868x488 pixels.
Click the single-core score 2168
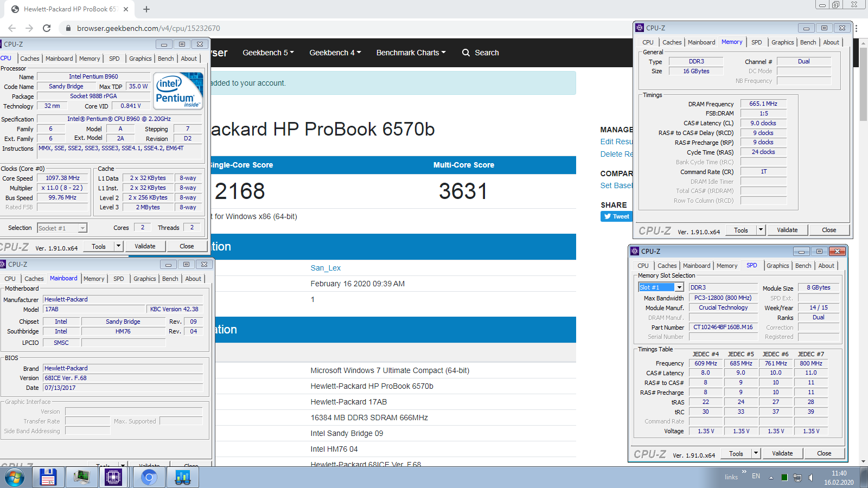click(x=240, y=191)
